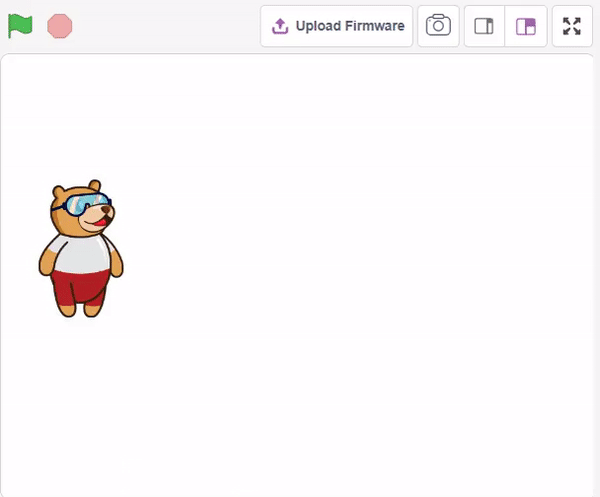Click the green flag to run
This screenshot has width=600, height=497.
20,26
